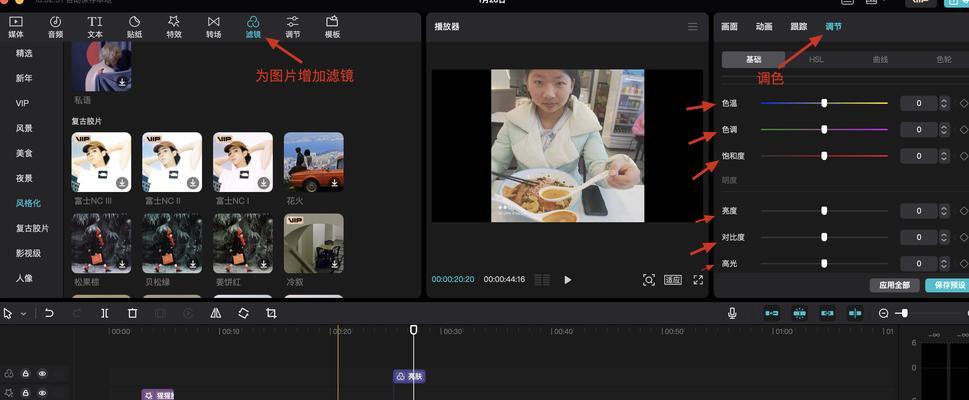This screenshot has height=400, width=969.
Task: Adjust the 对比度 value stepper
Action: point(944,237)
